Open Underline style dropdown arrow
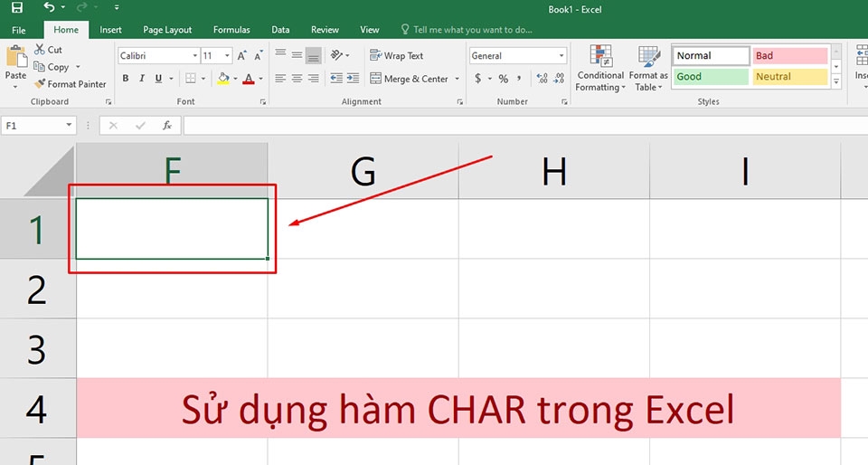This screenshot has height=465, width=868. pyautogui.click(x=171, y=79)
